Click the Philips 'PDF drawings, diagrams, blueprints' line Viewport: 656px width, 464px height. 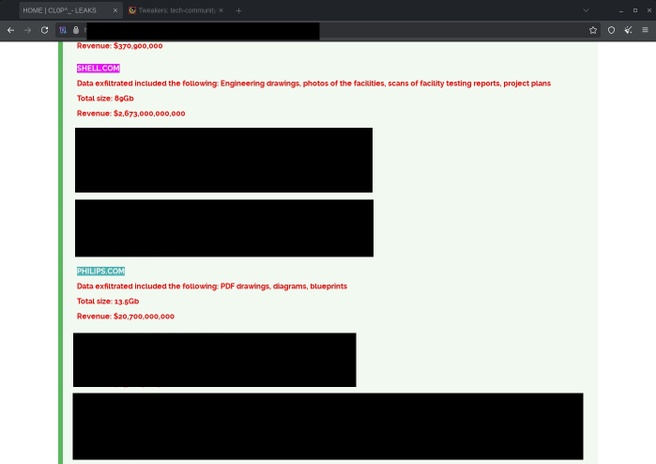click(x=212, y=286)
